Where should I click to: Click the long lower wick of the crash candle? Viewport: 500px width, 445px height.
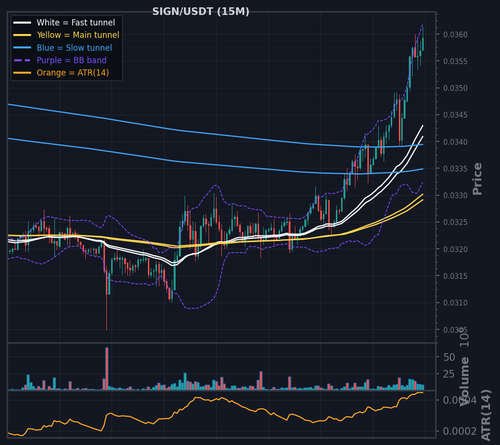click(x=107, y=313)
